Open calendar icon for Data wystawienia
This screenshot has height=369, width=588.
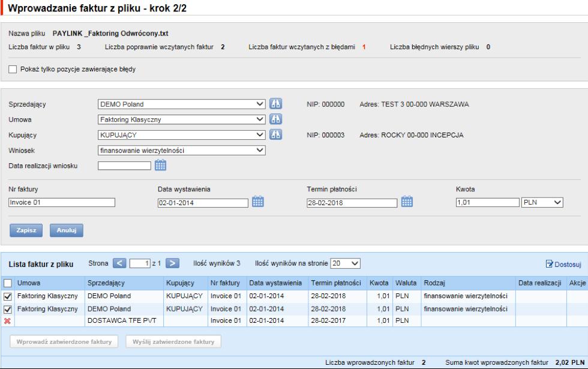click(258, 202)
